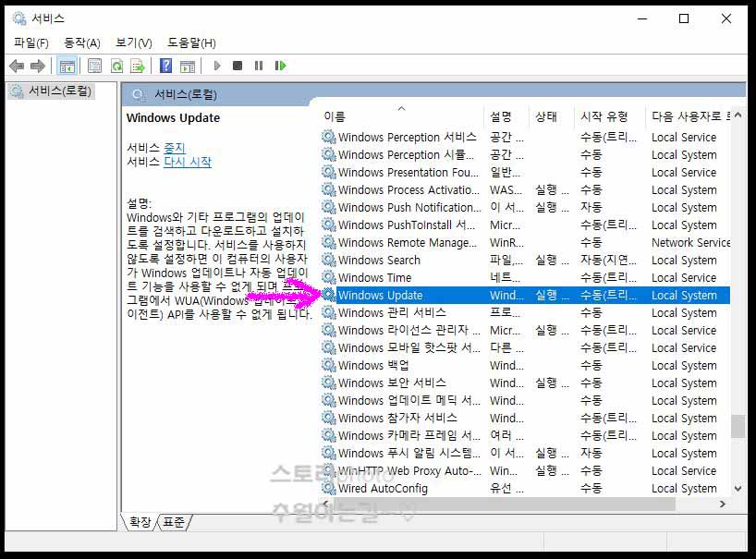Sort by 다음 사용자로 column header
The image size is (756, 559).
[x=689, y=116]
